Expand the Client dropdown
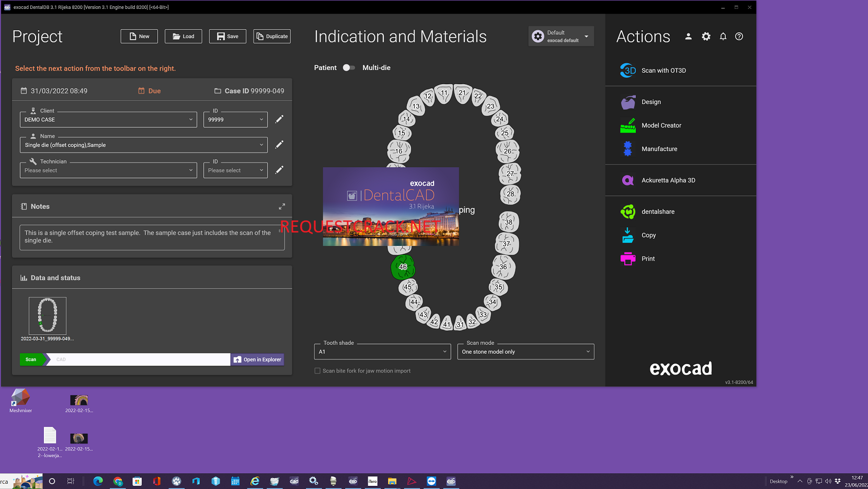The width and height of the screenshot is (868, 489). pos(108,120)
